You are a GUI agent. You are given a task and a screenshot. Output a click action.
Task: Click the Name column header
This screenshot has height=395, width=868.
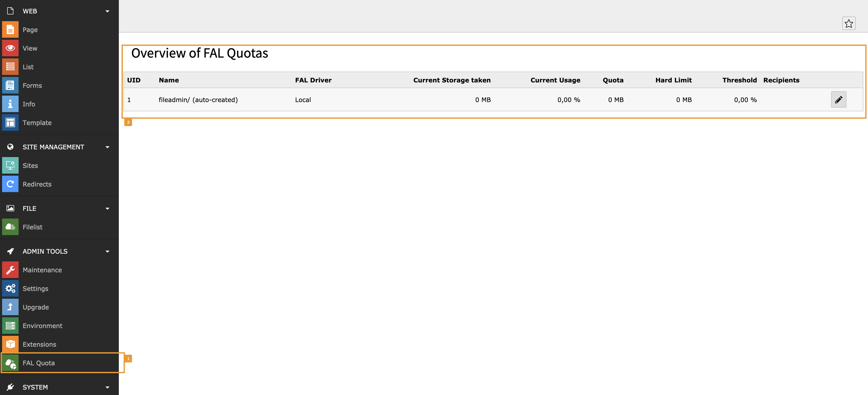[169, 80]
